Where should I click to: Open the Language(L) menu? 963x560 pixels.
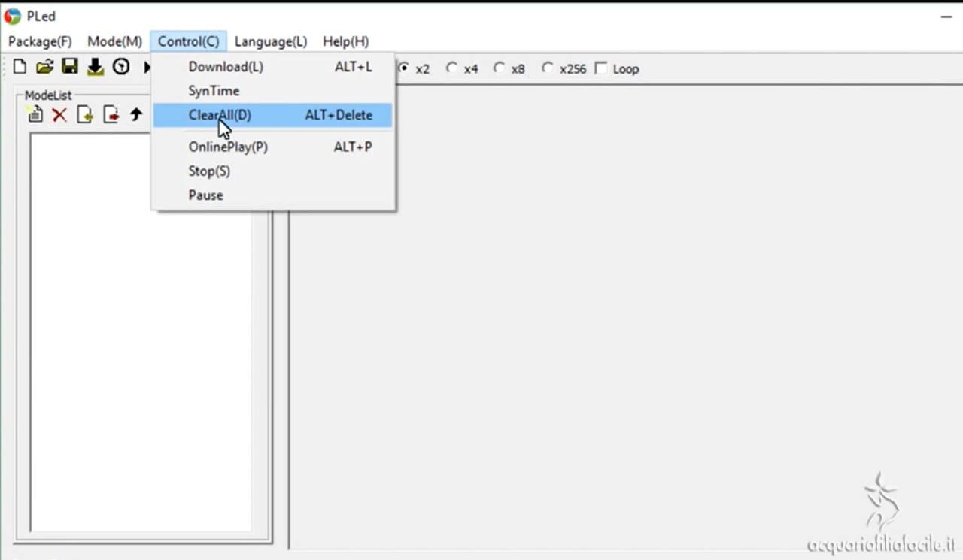pos(271,41)
